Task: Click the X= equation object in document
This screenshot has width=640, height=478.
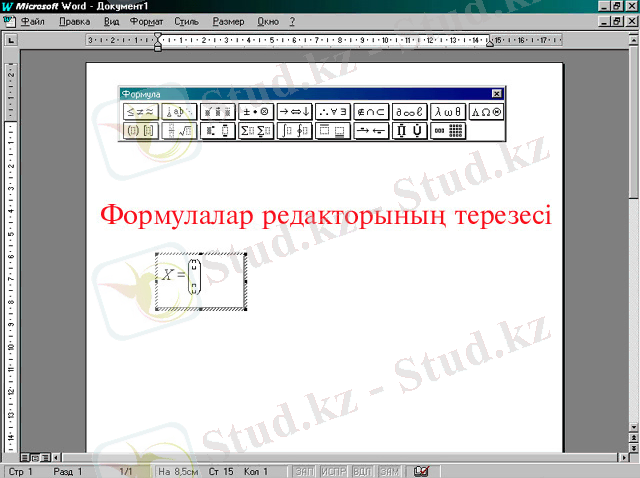Action: pyautogui.click(x=200, y=281)
